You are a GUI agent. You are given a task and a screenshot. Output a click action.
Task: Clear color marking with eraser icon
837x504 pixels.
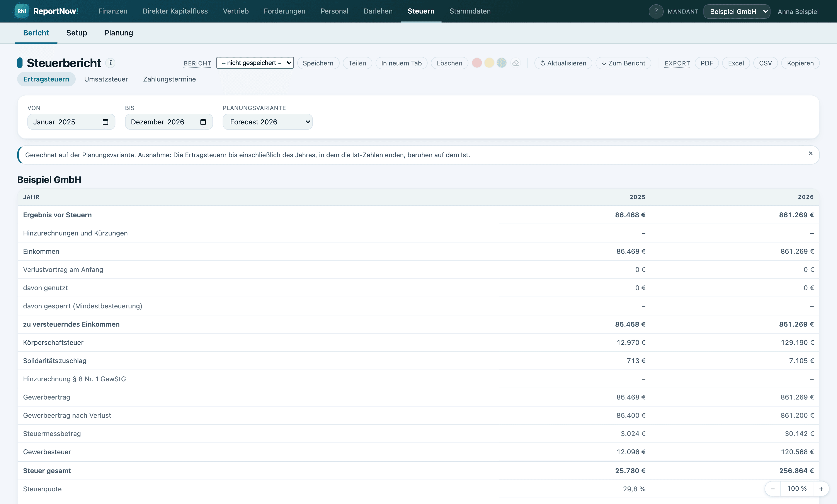(515, 63)
